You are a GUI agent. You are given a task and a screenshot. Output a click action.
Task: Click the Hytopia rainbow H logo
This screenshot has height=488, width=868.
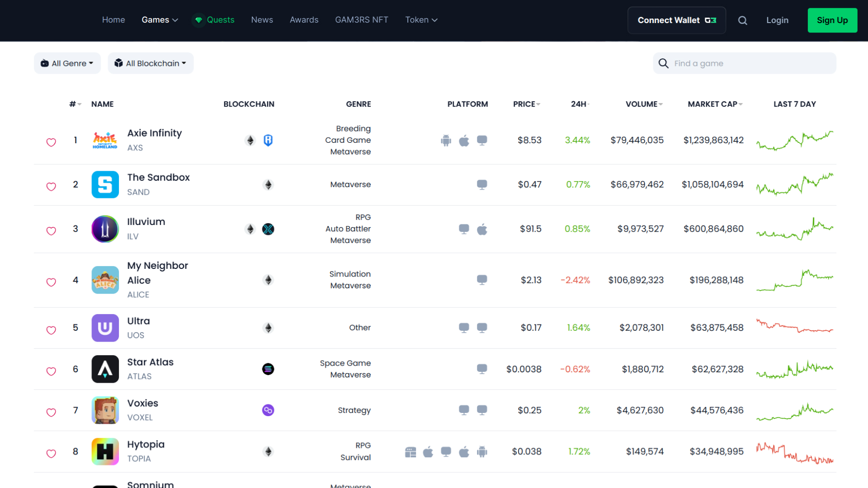pyautogui.click(x=105, y=451)
